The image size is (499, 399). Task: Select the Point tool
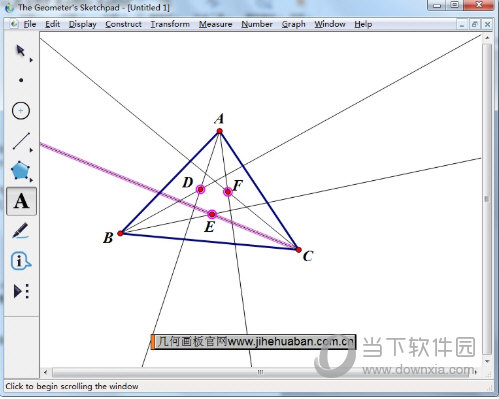[x=21, y=80]
